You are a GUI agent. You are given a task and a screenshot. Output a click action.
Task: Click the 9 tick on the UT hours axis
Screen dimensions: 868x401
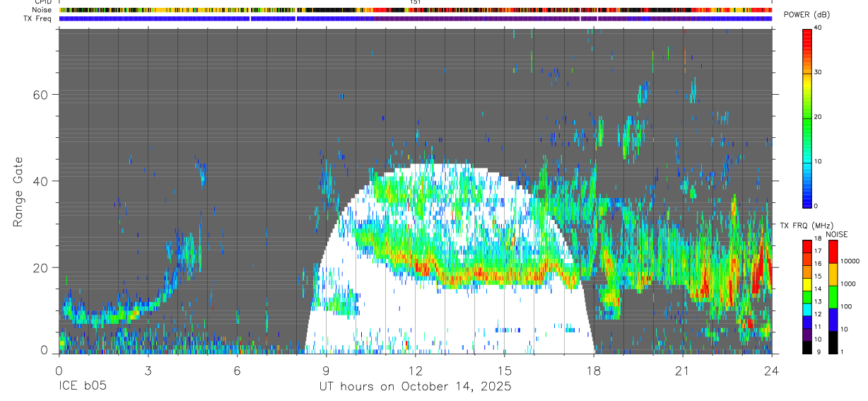pyautogui.click(x=326, y=370)
